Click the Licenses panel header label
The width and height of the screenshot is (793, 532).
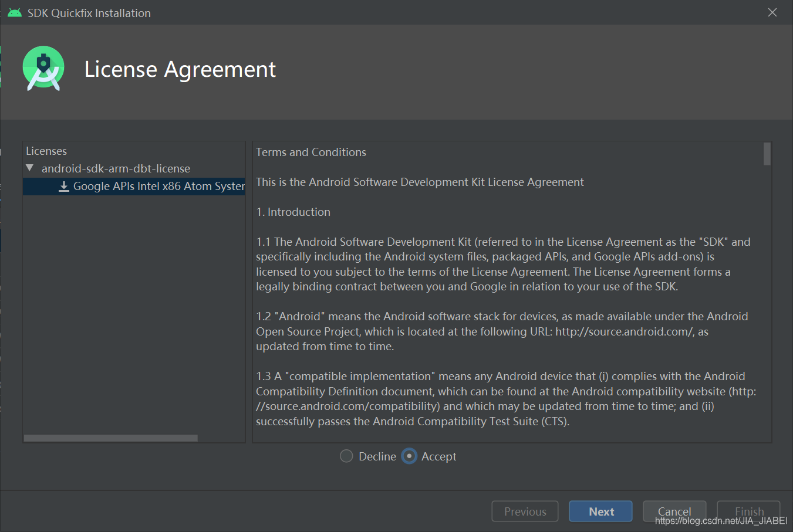click(46, 151)
